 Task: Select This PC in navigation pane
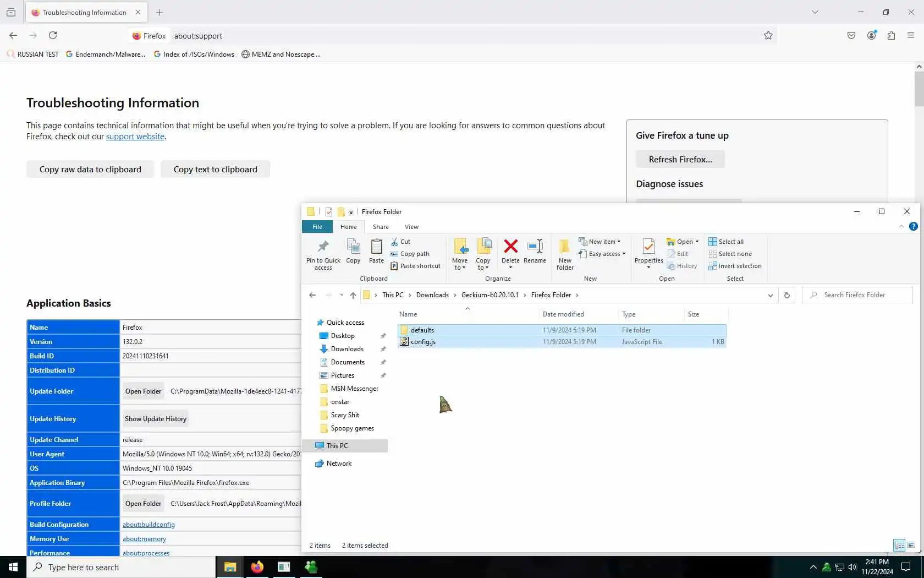click(345, 446)
